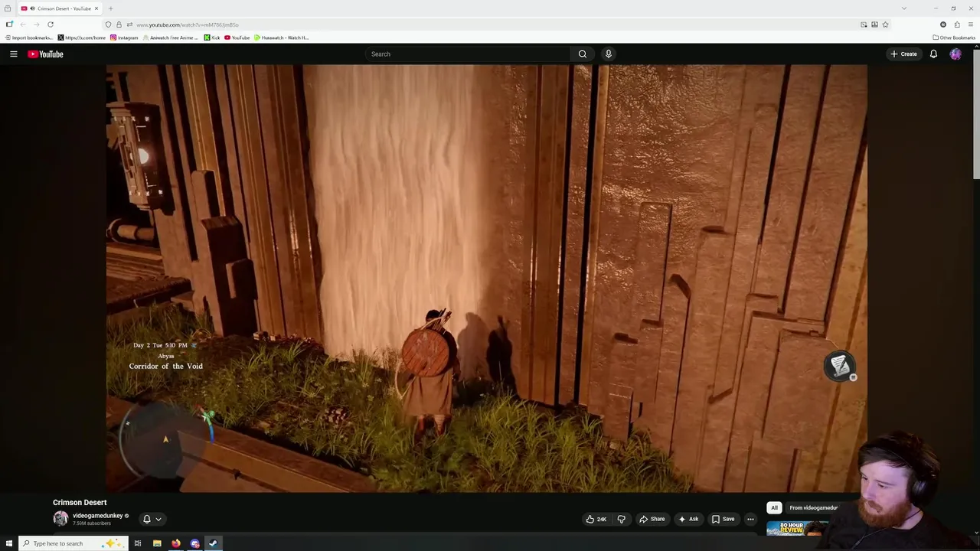Open the Instagram bookmark

(x=124, y=37)
